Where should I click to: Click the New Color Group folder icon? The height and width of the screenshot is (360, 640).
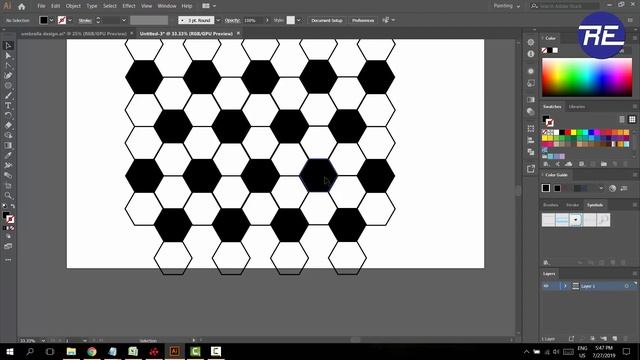[x=604, y=164]
